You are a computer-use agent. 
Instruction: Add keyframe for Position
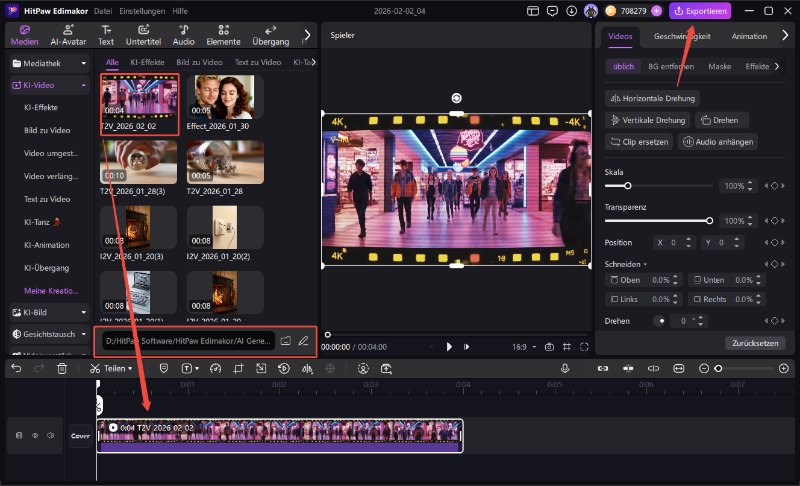pyautogui.click(x=774, y=243)
